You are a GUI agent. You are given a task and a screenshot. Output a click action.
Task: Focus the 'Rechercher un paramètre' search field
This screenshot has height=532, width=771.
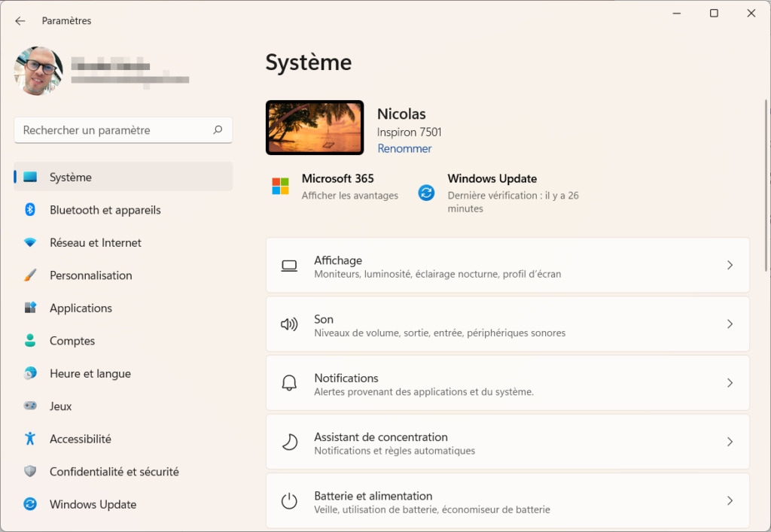(123, 130)
